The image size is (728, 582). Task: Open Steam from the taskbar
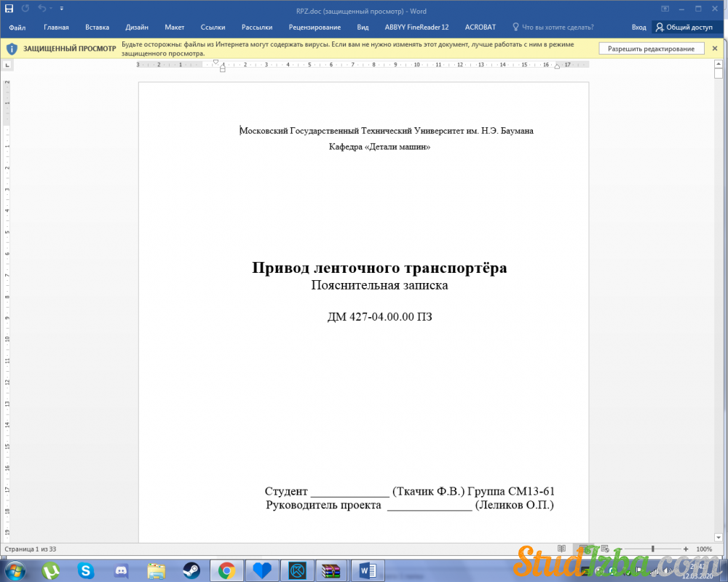coord(191,570)
